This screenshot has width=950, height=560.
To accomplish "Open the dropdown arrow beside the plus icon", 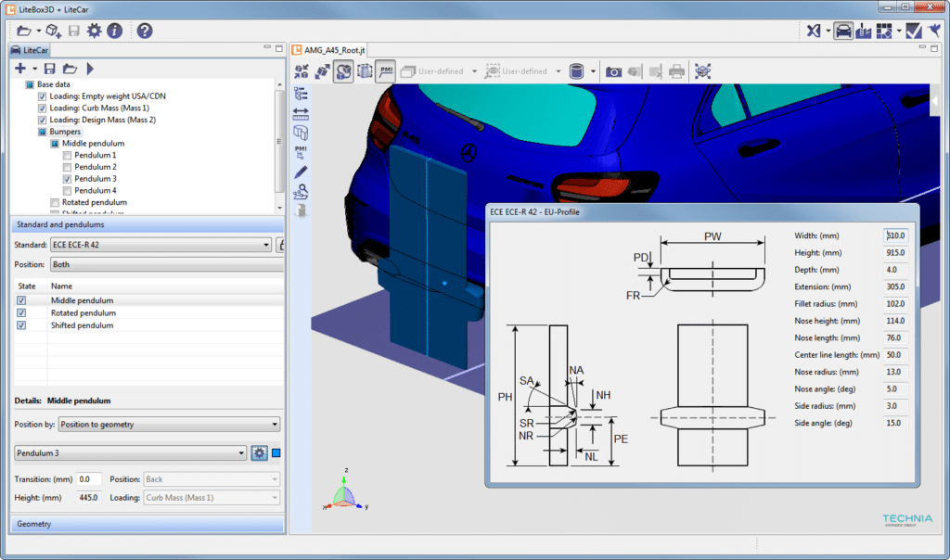I will pos(34,69).
